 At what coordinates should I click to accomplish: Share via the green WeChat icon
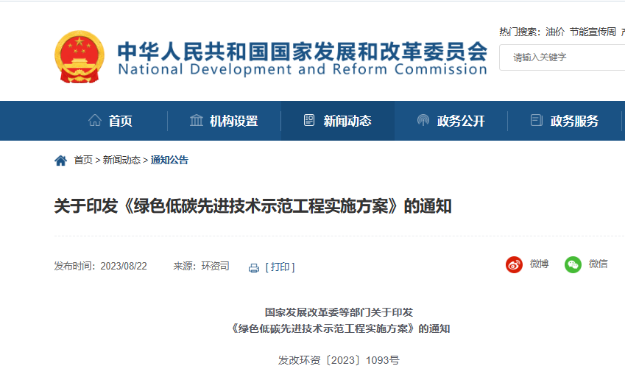pos(573,264)
